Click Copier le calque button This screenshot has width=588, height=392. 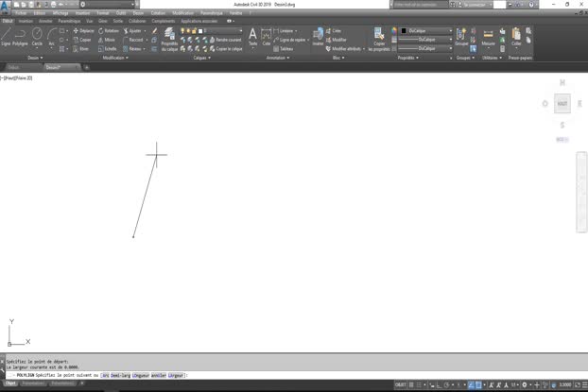point(226,49)
